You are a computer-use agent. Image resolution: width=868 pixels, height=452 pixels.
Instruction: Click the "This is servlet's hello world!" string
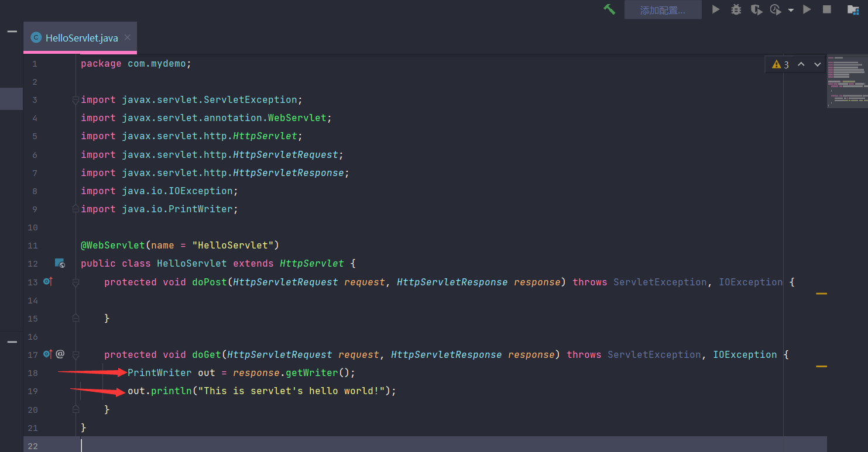coord(291,391)
